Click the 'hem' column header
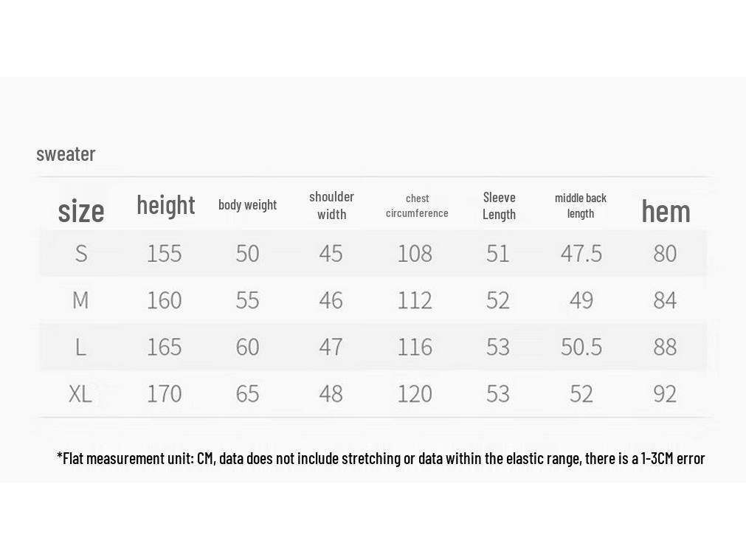Image resolution: width=746 pixels, height=560 pixels. click(666, 211)
